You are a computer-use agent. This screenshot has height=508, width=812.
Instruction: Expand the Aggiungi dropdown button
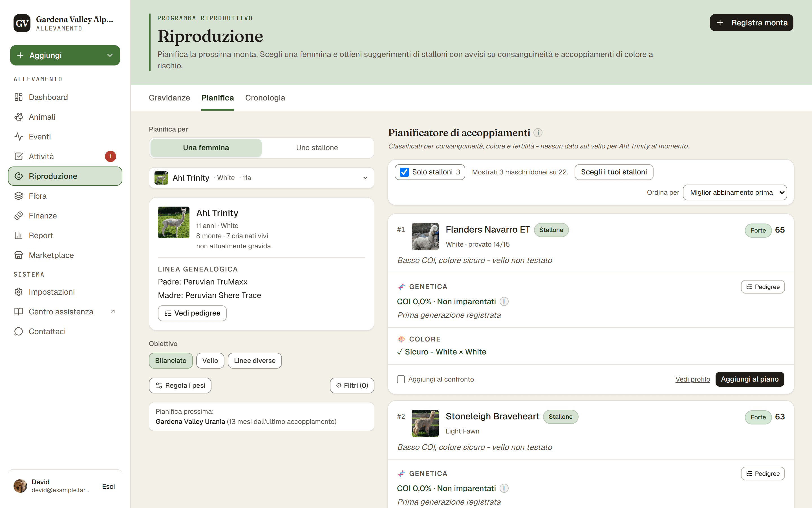pos(65,55)
